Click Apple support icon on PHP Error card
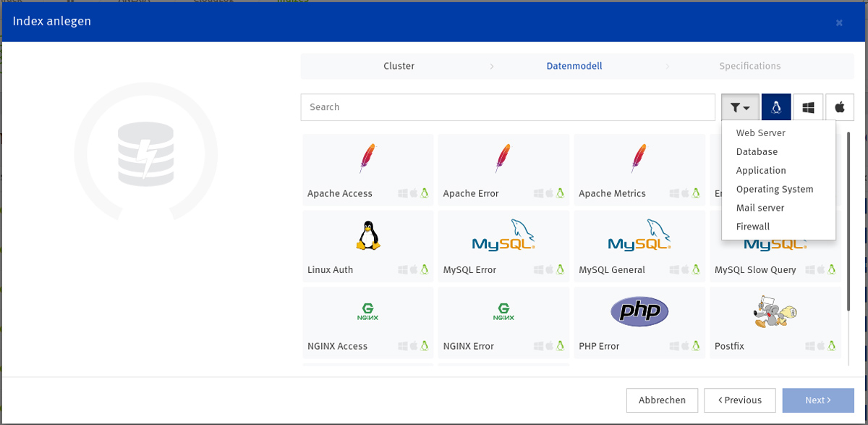The image size is (868, 425). pyautogui.click(x=686, y=346)
